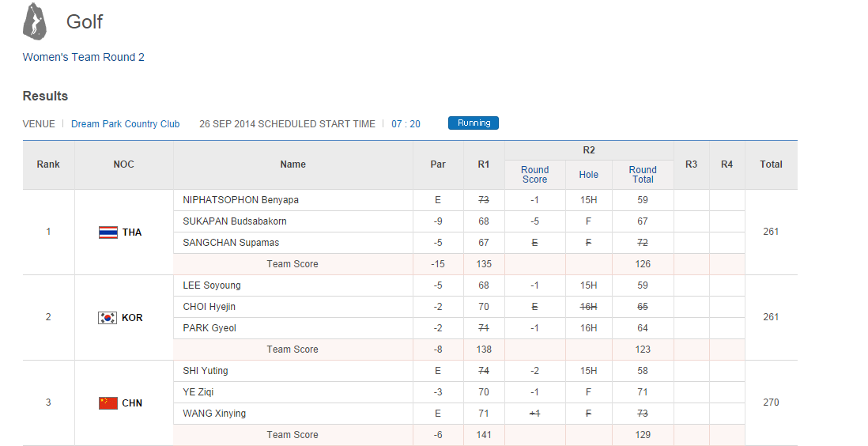Click the Total column header
868x446 pixels.
pos(771,164)
